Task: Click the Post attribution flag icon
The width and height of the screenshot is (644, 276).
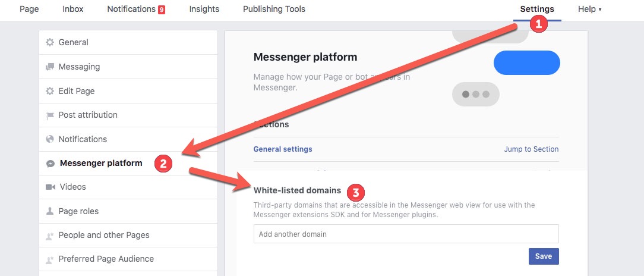Action: tap(50, 115)
